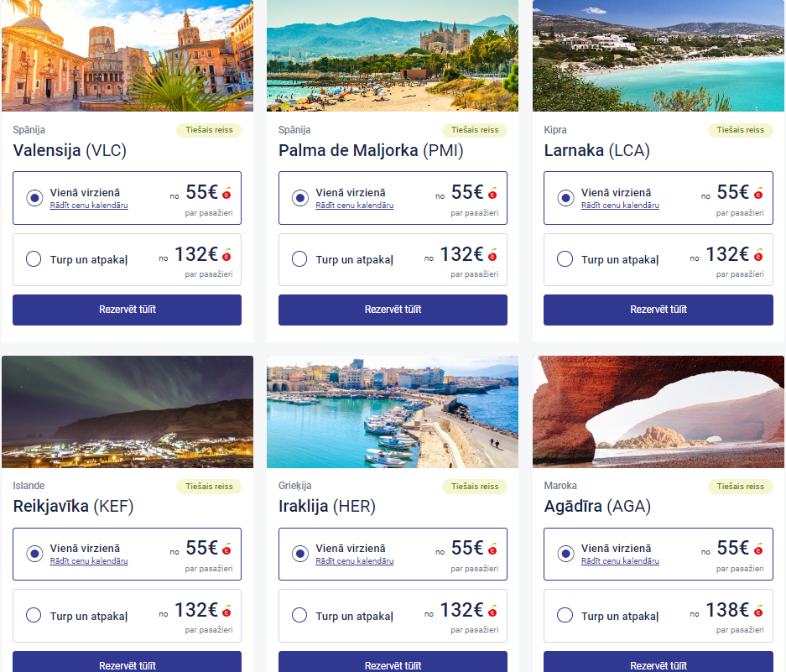Open Rādīt cenu kalendāru for Reikjavīka
The image size is (786, 672).
point(89,560)
